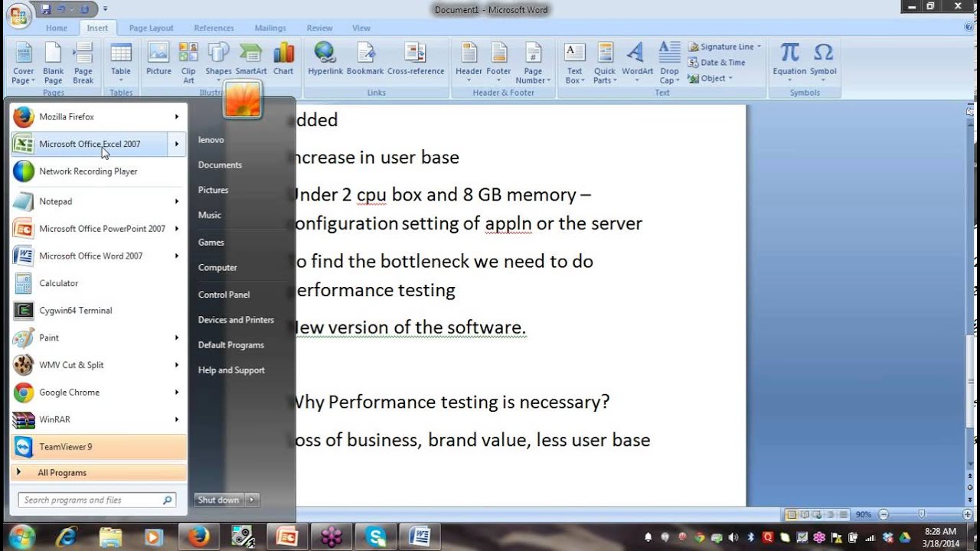
Task: Click the Undo icon in quick access toolbar
Action: coord(64,9)
